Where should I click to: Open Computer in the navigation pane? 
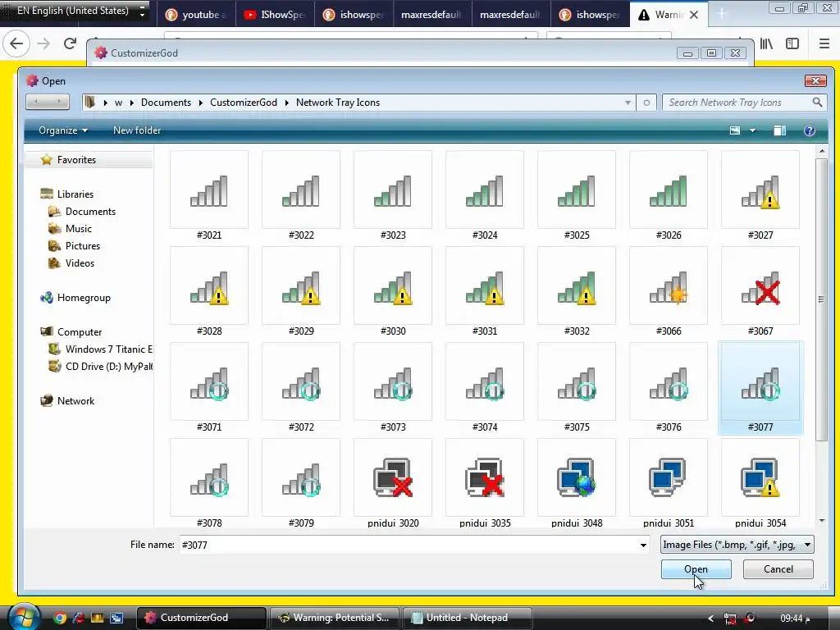(80, 331)
